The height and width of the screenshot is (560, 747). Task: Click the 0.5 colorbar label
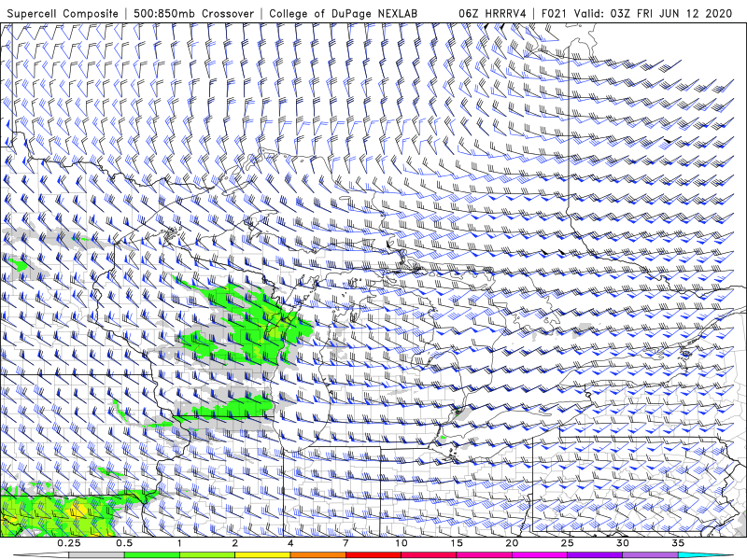coord(124,543)
